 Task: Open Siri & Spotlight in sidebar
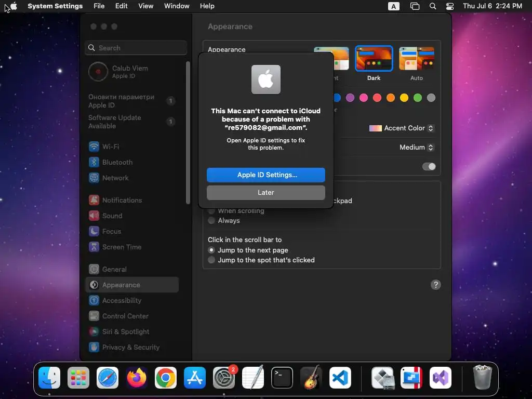click(x=131, y=332)
